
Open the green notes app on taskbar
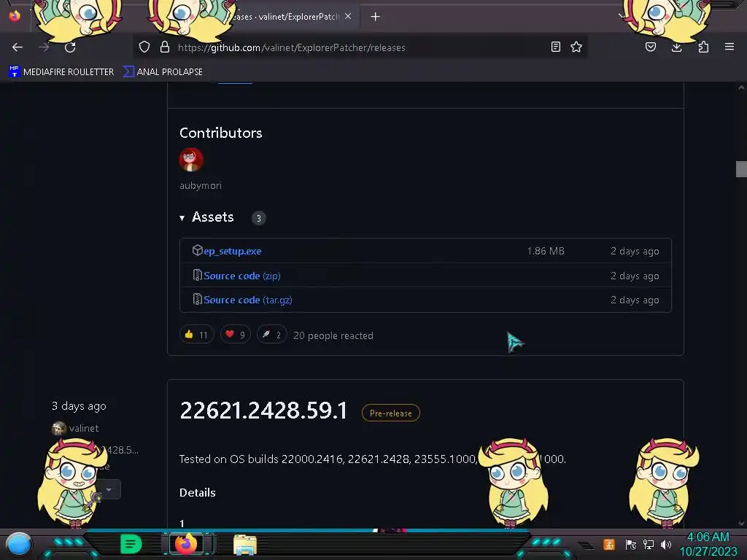pos(131,544)
